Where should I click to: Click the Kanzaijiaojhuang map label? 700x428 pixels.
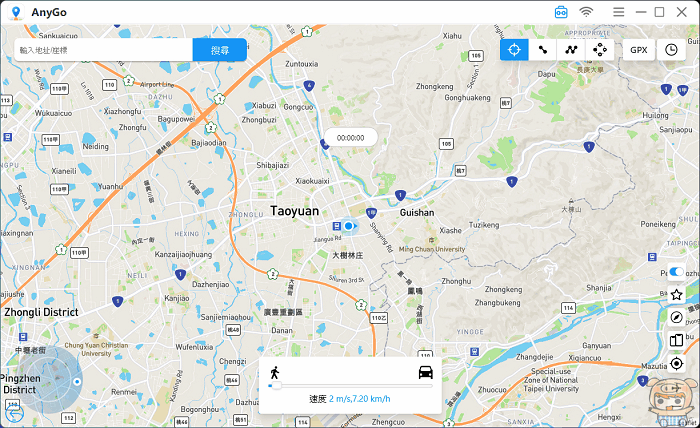(183, 254)
